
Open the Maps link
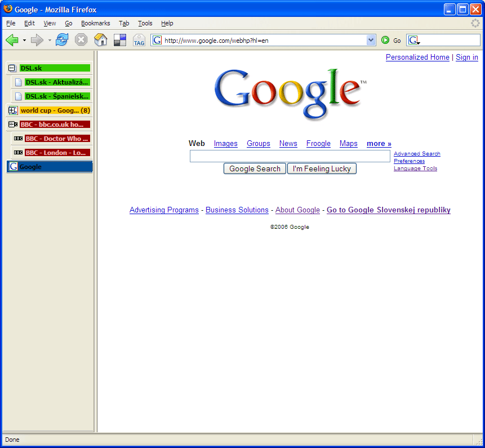click(349, 144)
